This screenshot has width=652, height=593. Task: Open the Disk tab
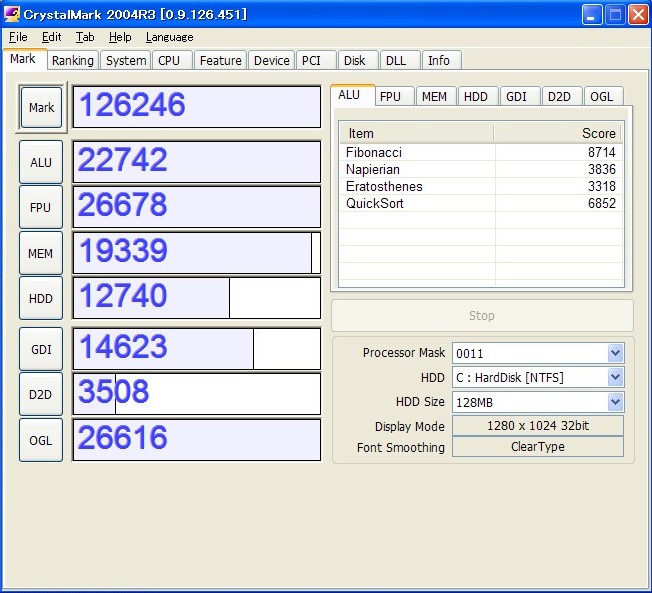(x=354, y=61)
